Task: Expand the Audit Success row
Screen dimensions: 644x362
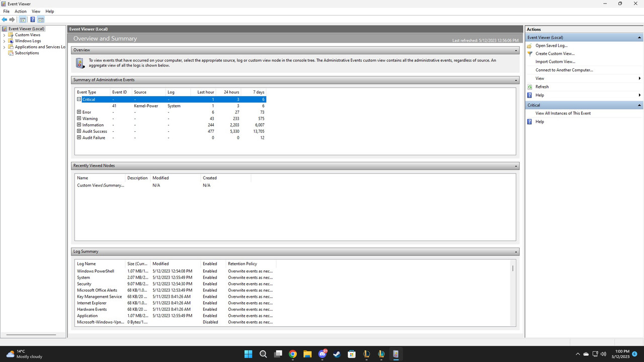Action: [x=79, y=131]
